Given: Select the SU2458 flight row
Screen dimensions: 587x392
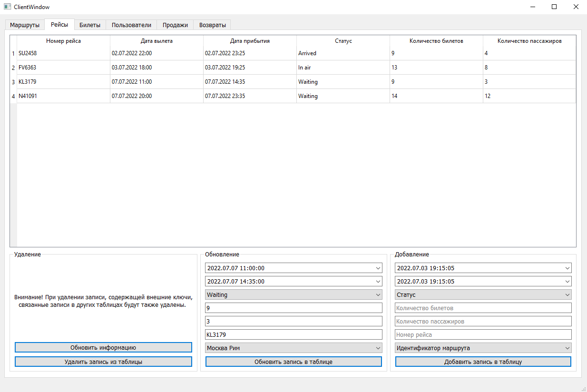Looking at the screenshot, I should click(x=143, y=53).
